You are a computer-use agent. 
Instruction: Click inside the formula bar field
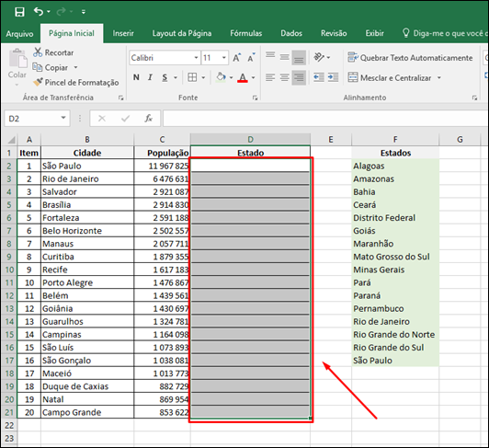pos(325,119)
